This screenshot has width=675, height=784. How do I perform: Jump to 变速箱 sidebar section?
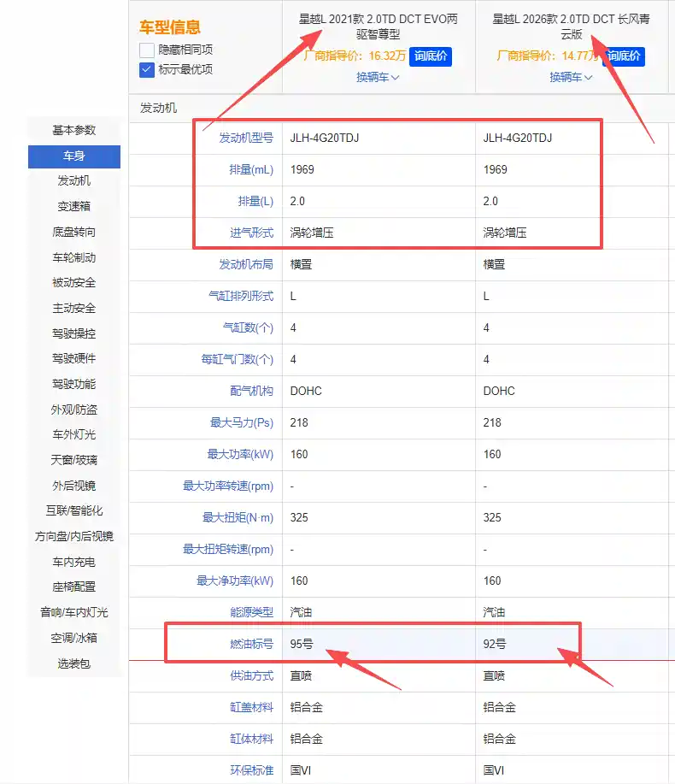[x=74, y=207]
